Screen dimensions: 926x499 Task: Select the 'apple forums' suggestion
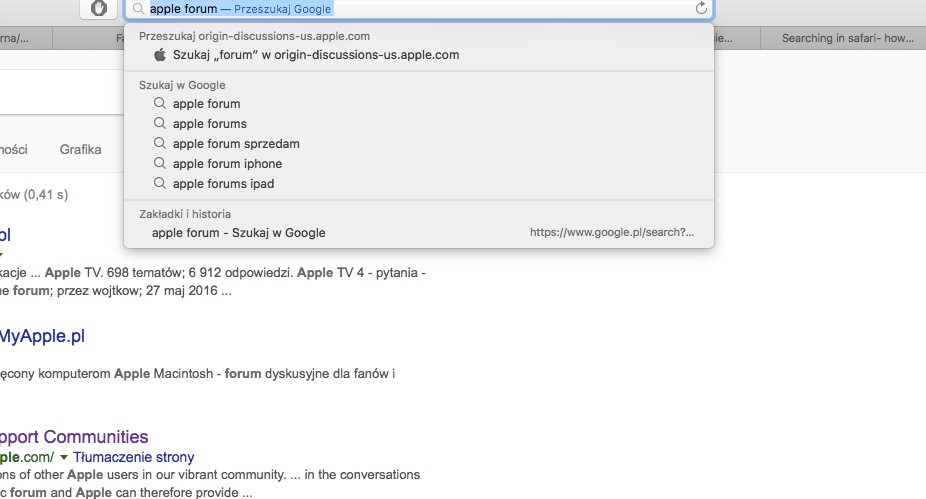click(419, 124)
